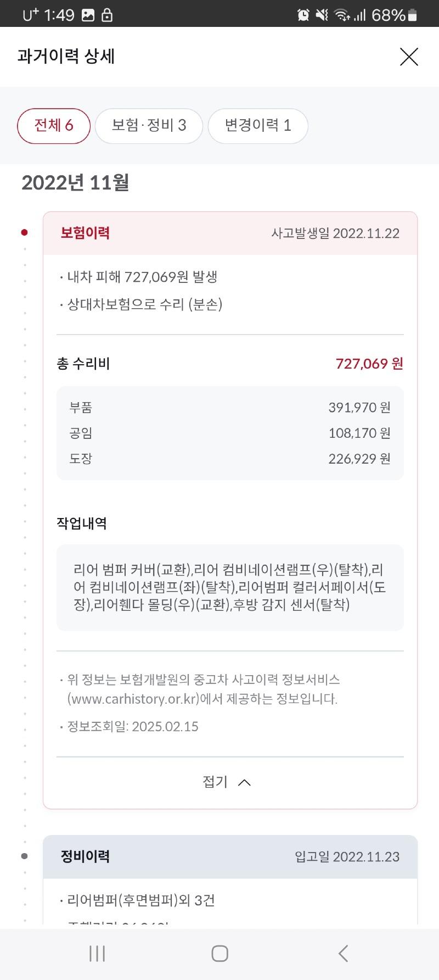439x980 pixels.
Task: Tap the red timeline dot beside 보험이력
Action: 24,232
